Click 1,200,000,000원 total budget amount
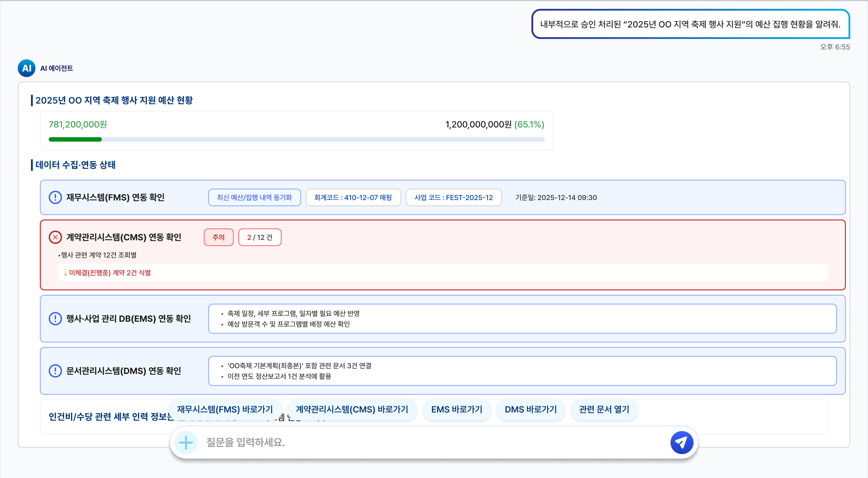The width and height of the screenshot is (868, 478). point(479,124)
